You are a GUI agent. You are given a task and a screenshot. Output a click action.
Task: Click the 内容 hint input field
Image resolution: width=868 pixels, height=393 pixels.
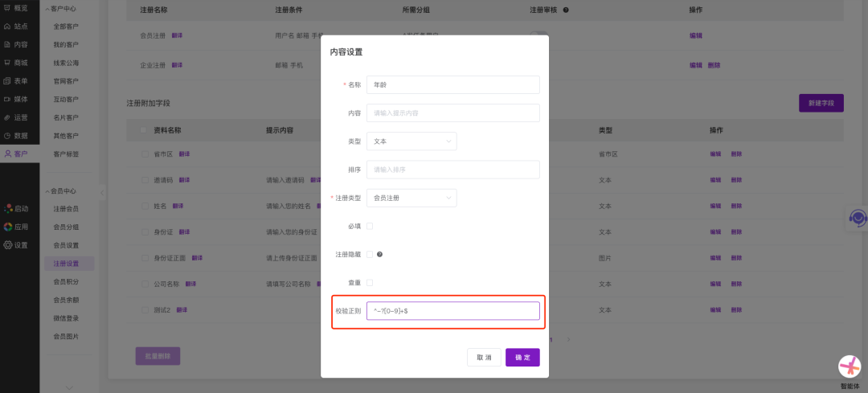[452, 113]
